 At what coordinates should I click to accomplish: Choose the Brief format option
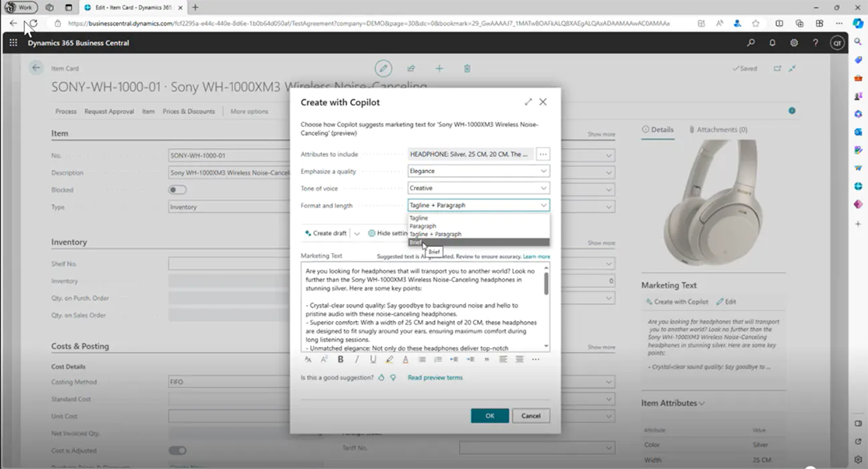point(479,242)
